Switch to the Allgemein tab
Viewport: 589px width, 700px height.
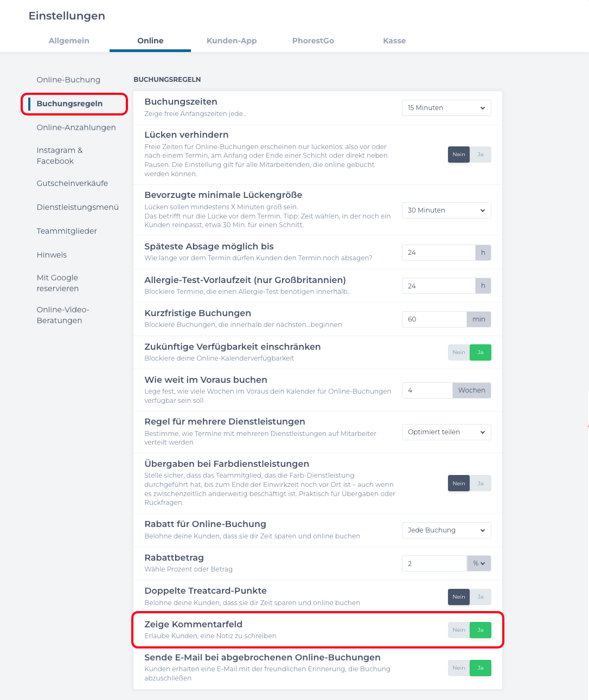click(x=69, y=41)
